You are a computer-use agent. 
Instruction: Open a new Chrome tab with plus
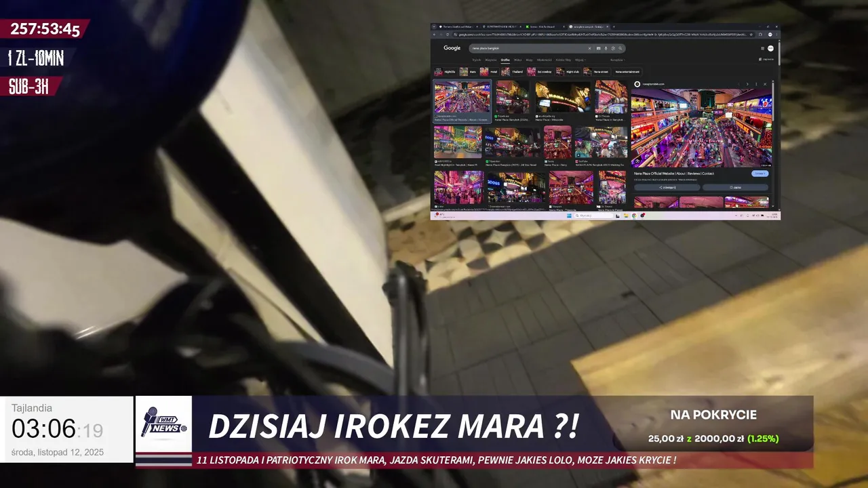click(x=614, y=26)
